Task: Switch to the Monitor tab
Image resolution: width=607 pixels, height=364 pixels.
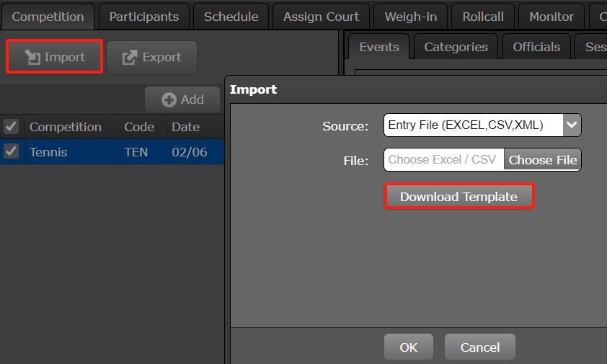Action: coord(551,16)
